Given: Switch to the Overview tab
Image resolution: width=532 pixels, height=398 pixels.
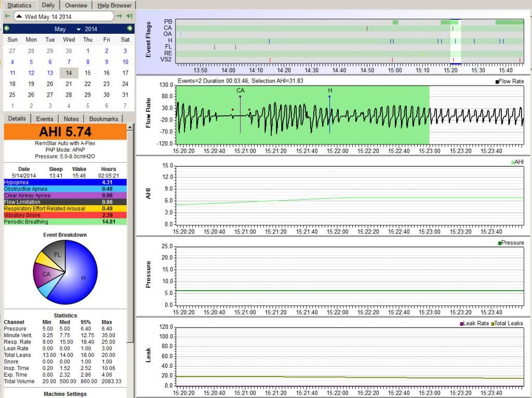Looking at the screenshot, I should pos(76,5).
